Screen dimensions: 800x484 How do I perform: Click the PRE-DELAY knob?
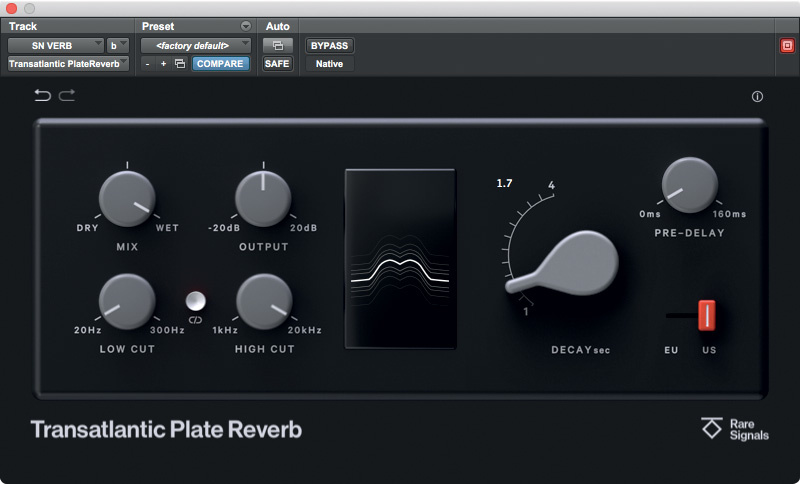pos(690,185)
